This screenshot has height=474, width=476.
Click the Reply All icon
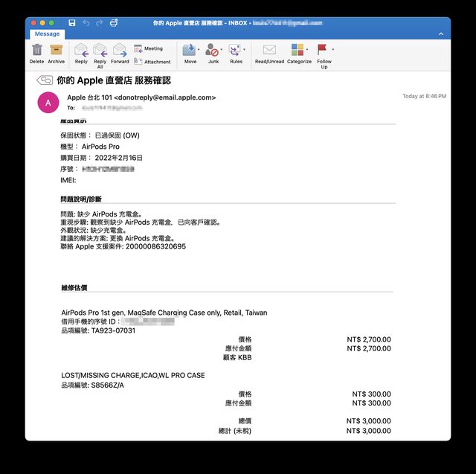(100, 51)
